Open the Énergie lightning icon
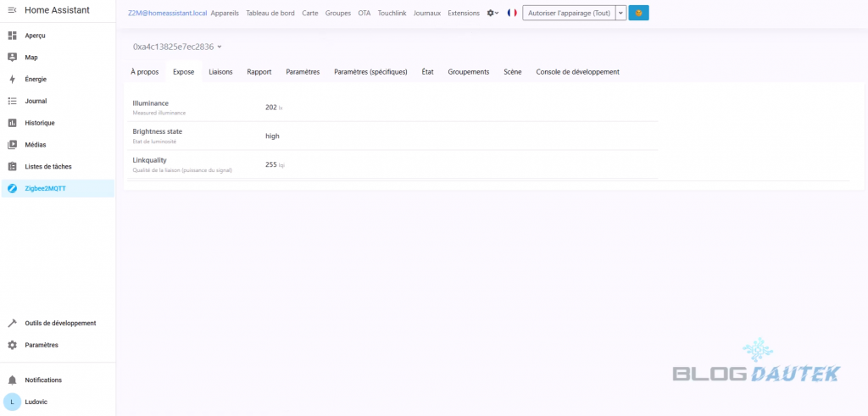 (x=12, y=79)
